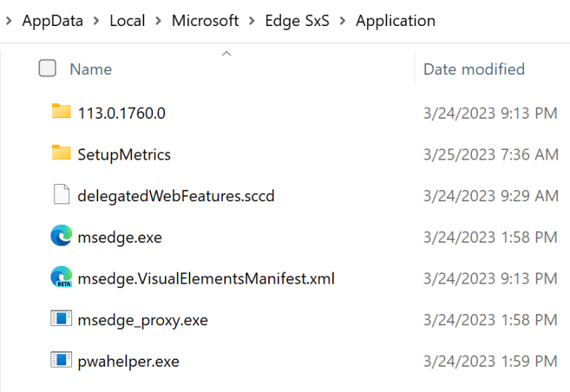This screenshot has width=570, height=392.
Task: Toggle the select-all checkbox in header
Action: click(x=47, y=69)
